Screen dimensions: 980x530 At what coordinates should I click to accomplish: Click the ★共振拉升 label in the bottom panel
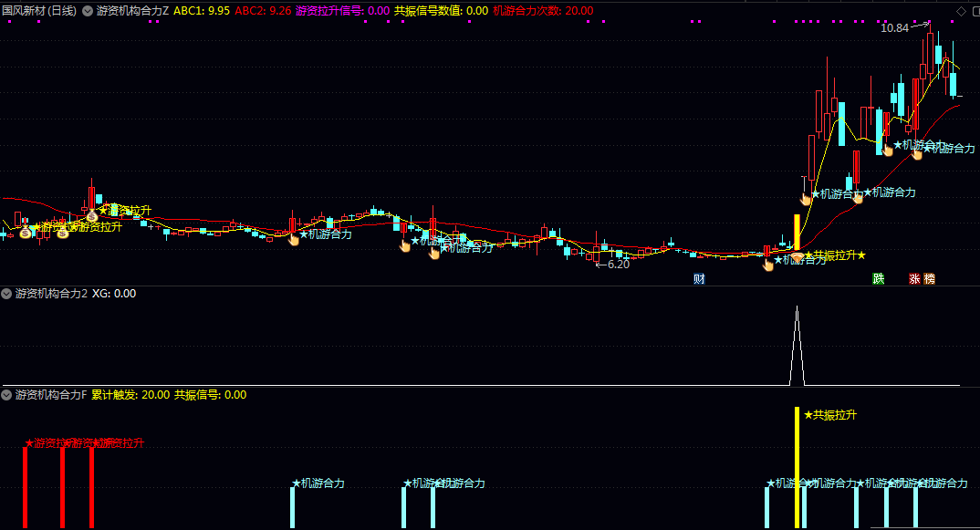pos(830,415)
